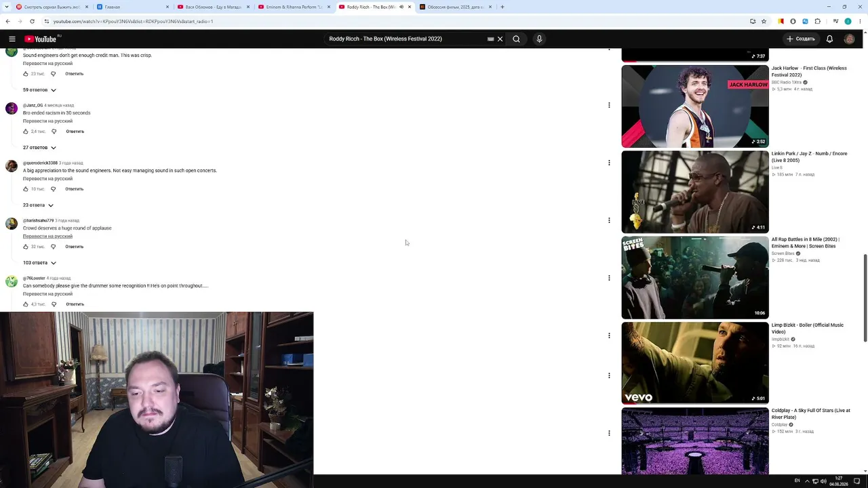This screenshot has height=488, width=868.
Task: Bookmark this page with the star
Action: pos(764,22)
